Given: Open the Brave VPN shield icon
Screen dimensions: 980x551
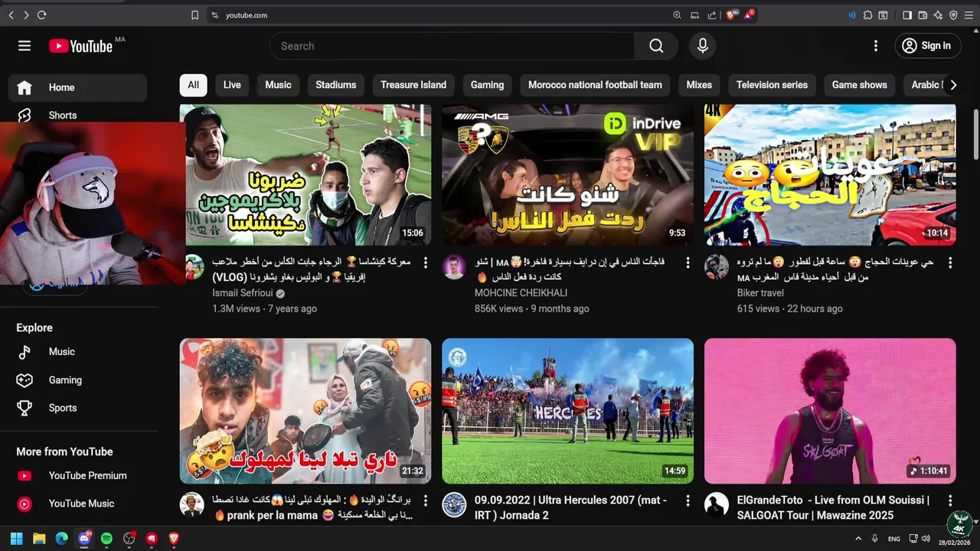Looking at the screenshot, I should pyautogui.click(x=953, y=15).
